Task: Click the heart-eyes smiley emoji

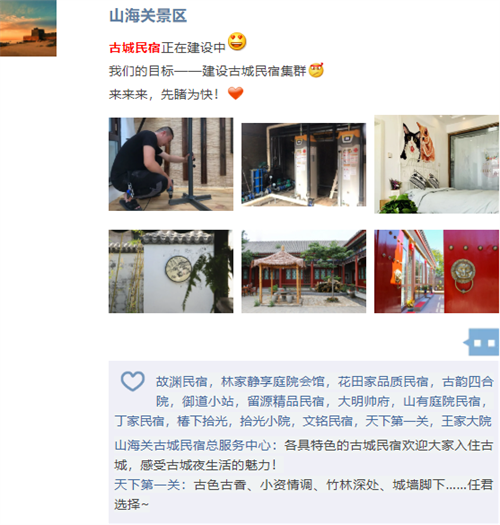Action: 237,42
